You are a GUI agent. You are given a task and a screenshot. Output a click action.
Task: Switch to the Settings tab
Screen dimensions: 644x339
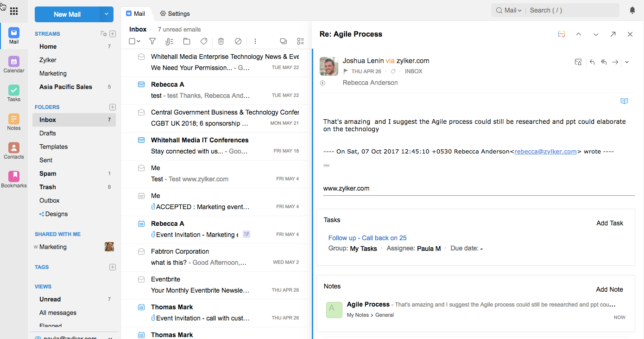click(x=175, y=14)
